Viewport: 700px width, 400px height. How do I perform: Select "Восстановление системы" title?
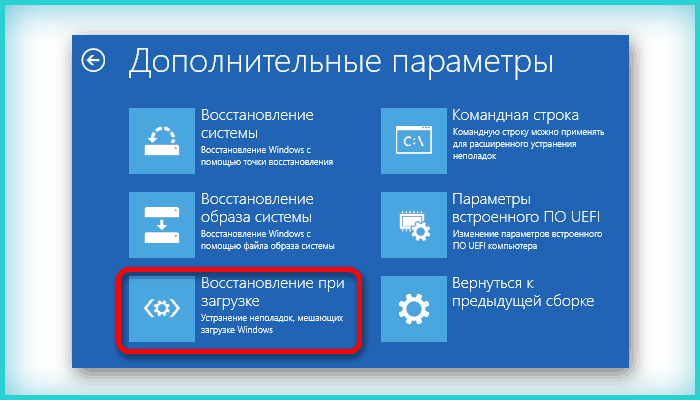tap(257, 124)
